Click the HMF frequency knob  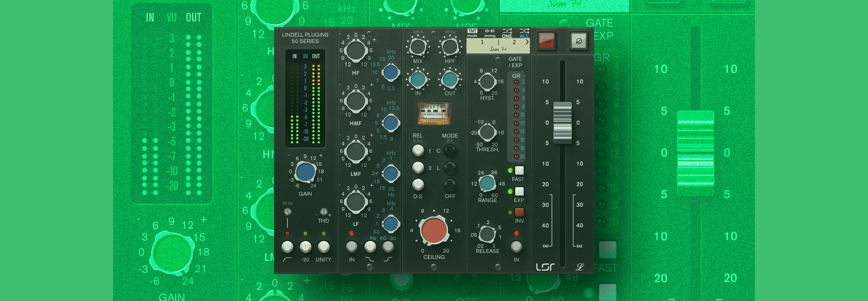coord(391,123)
